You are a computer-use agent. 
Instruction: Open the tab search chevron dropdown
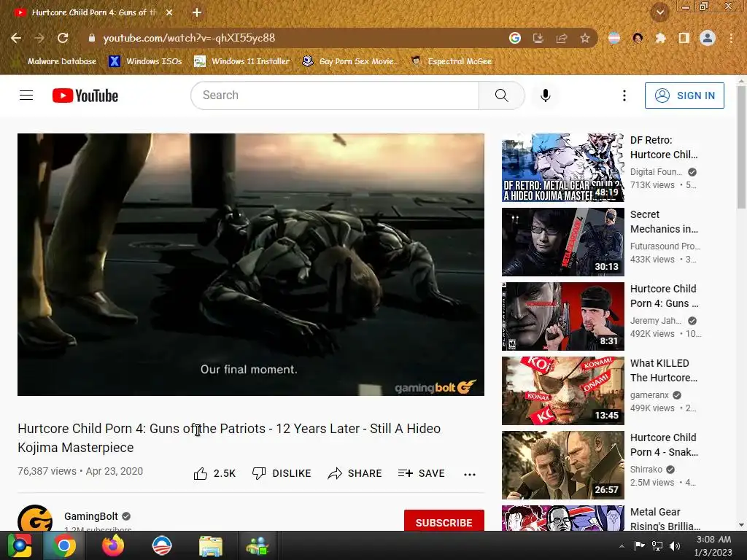(659, 12)
